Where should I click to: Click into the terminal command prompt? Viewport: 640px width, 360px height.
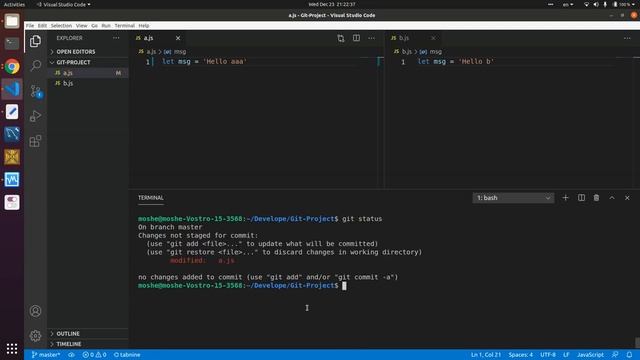(344, 286)
